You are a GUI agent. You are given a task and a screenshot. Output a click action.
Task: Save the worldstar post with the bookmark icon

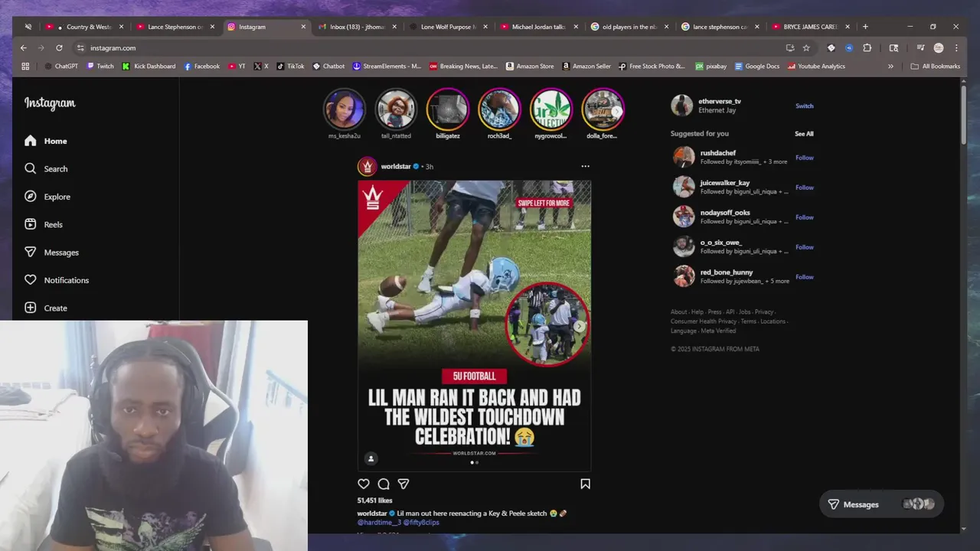click(585, 484)
